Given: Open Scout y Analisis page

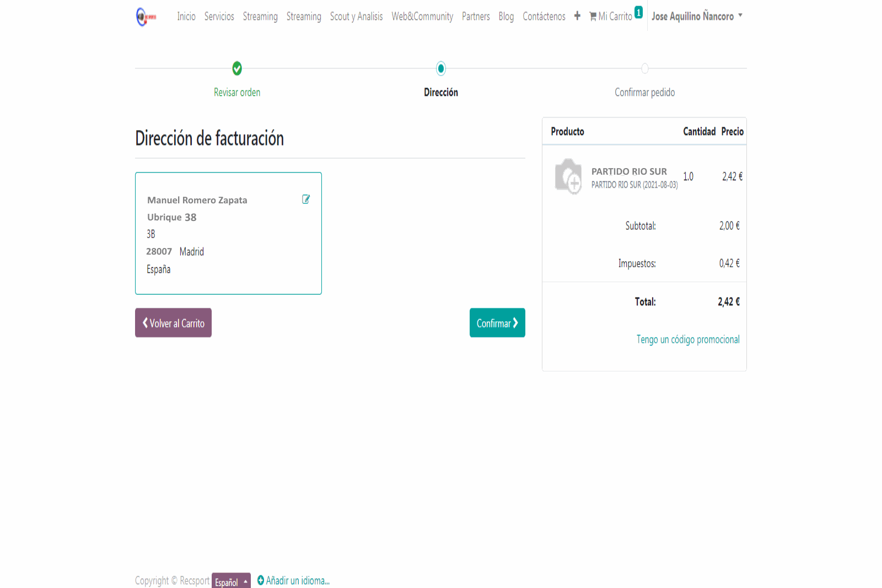Looking at the screenshot, I should click(356, 17).
